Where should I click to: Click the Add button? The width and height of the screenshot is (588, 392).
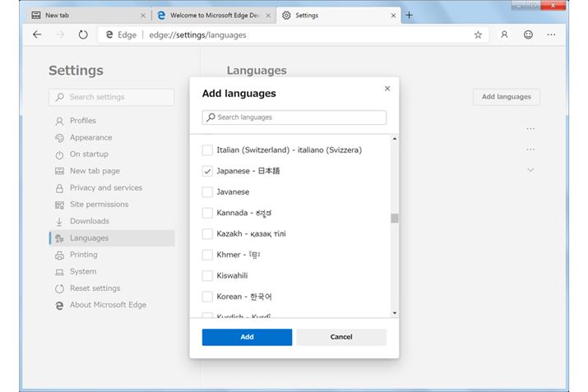247,337
